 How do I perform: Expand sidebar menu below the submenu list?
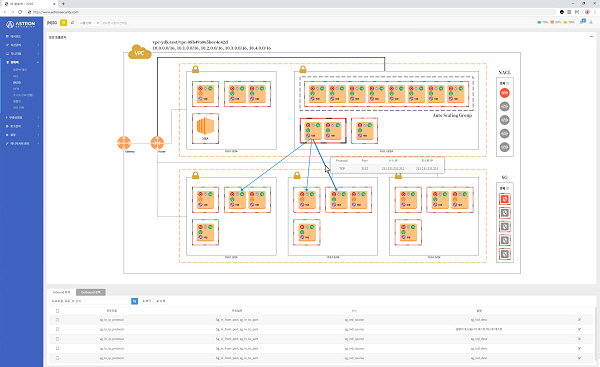point(22,117)
